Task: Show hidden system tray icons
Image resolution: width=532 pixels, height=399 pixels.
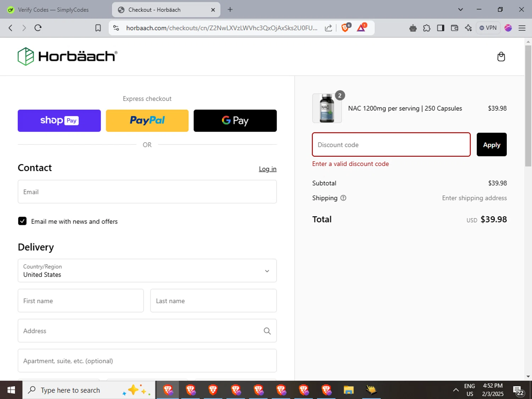Action: click(456, 390)
